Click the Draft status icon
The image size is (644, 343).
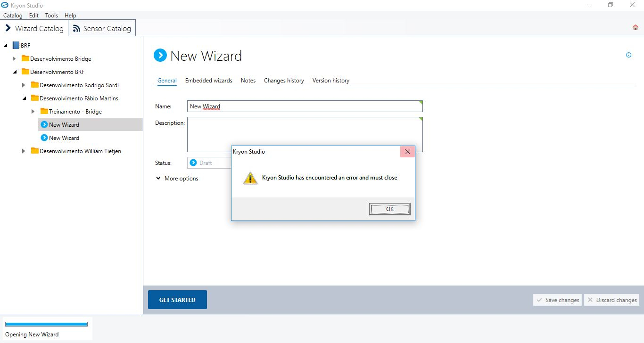[193, 163]
